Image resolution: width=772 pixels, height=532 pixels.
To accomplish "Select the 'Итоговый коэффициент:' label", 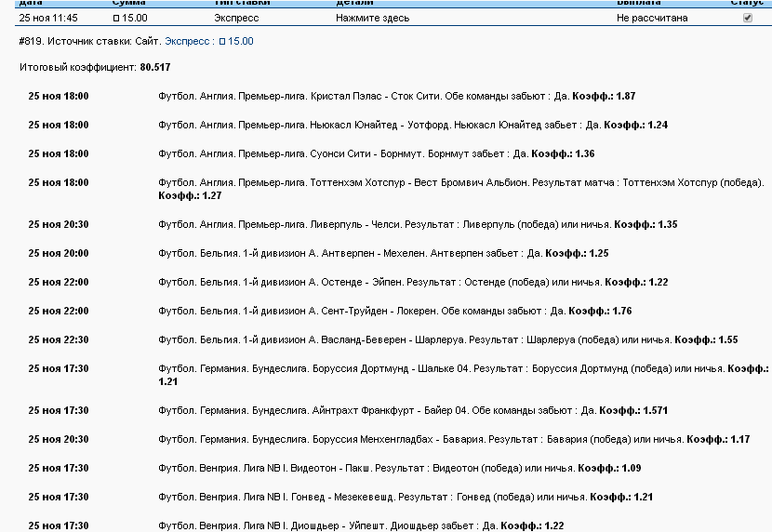I will pos(78,67).
